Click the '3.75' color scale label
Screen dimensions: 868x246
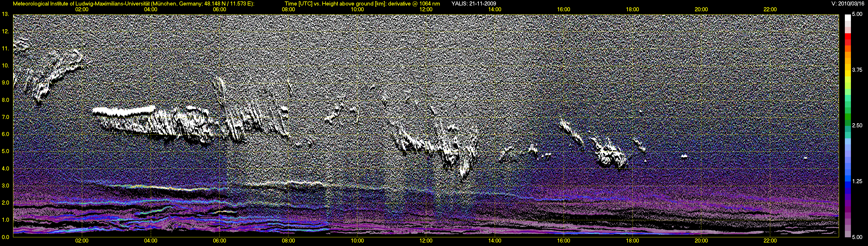point(857,70)
